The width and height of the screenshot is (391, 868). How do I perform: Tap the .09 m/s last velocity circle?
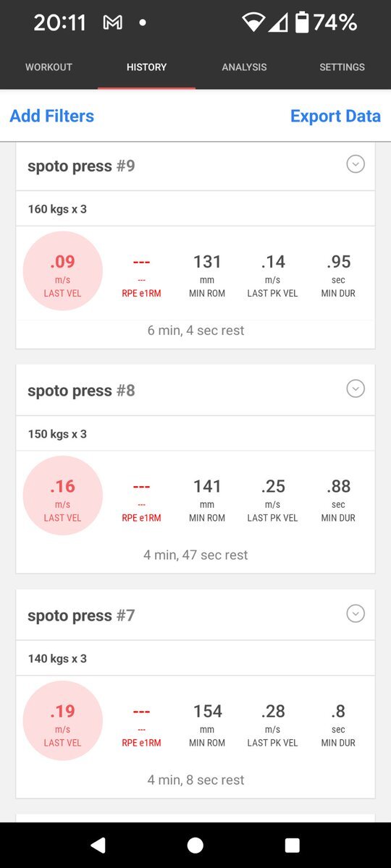(63, 271)
